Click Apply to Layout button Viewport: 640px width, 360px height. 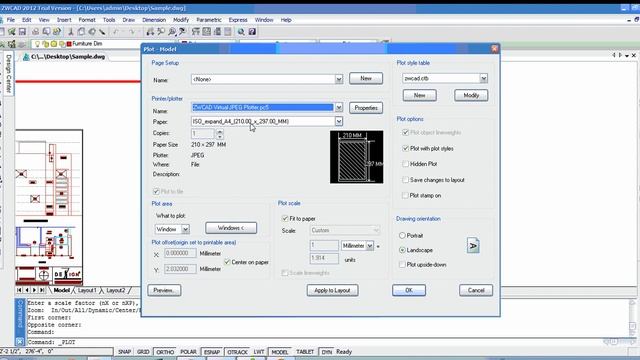[x=332, y=290]
